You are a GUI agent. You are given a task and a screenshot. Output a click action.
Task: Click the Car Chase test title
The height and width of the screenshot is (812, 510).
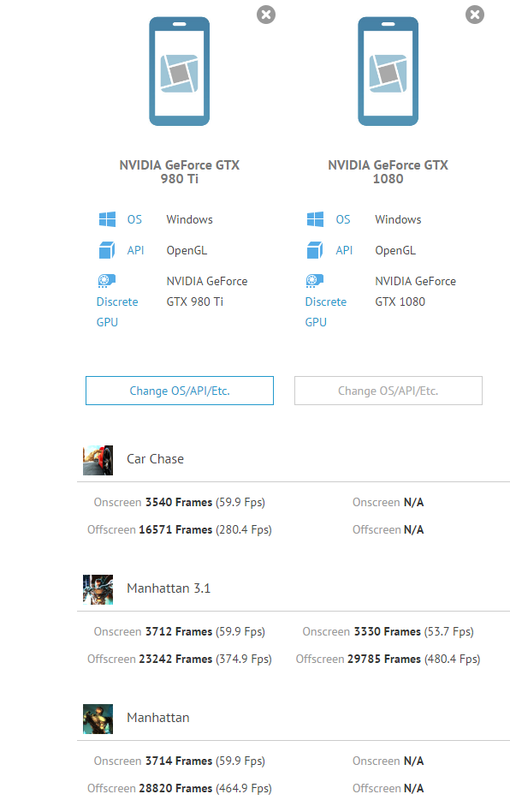(155, 459)
